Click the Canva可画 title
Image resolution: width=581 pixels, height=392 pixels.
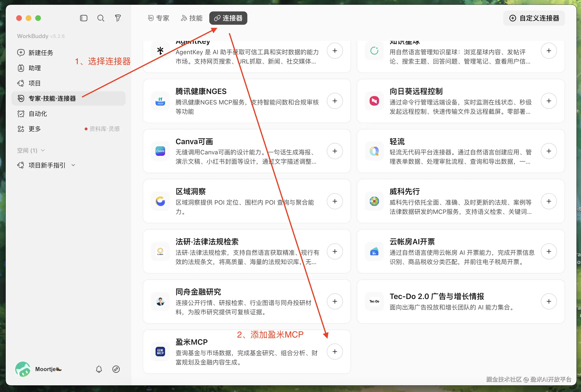(x=194, y=142)
